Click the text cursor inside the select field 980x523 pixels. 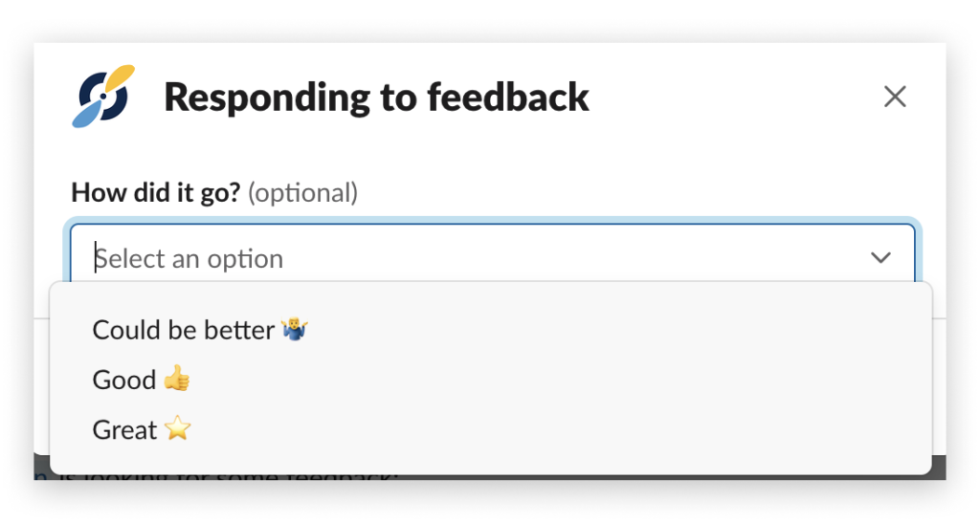[x=95, y=258]
